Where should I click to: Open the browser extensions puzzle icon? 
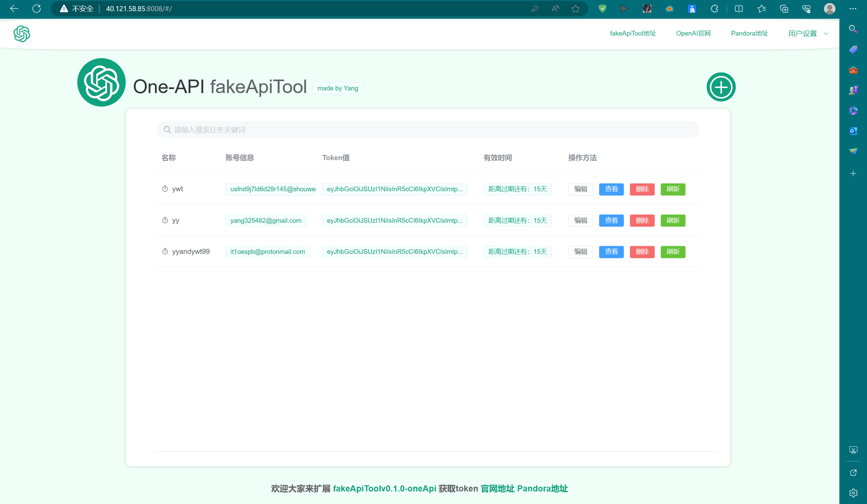pyautogui.click(x=714, y=8)
